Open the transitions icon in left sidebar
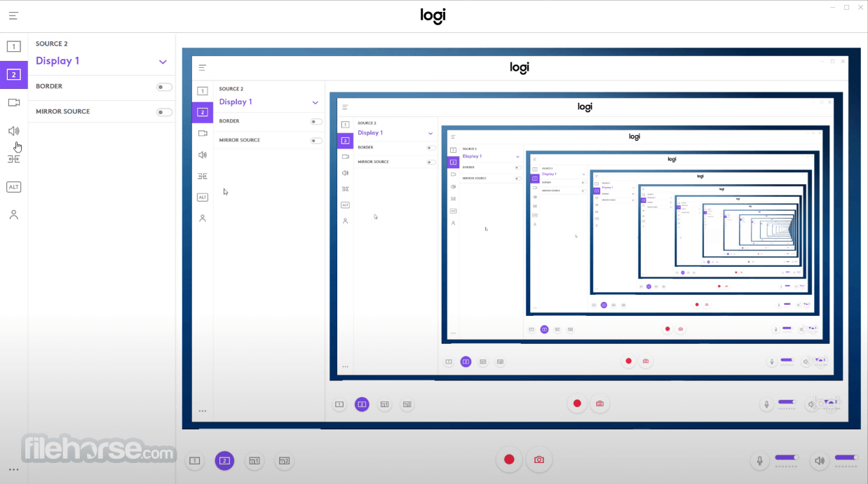This screenshot has width=868, height=484. (x=13, y=159)
